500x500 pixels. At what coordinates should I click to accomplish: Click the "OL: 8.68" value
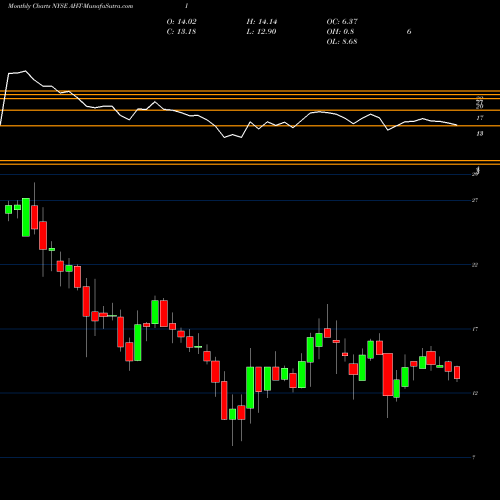point(342,42)
